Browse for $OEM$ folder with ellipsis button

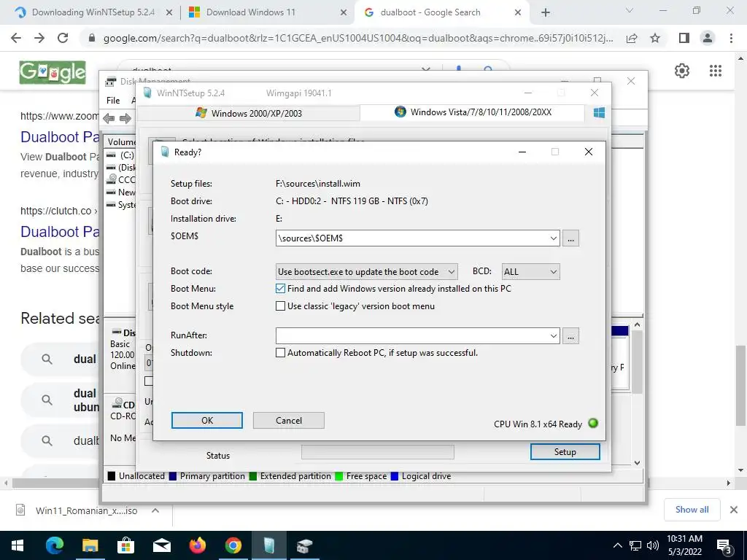click(x=570, y=238)
